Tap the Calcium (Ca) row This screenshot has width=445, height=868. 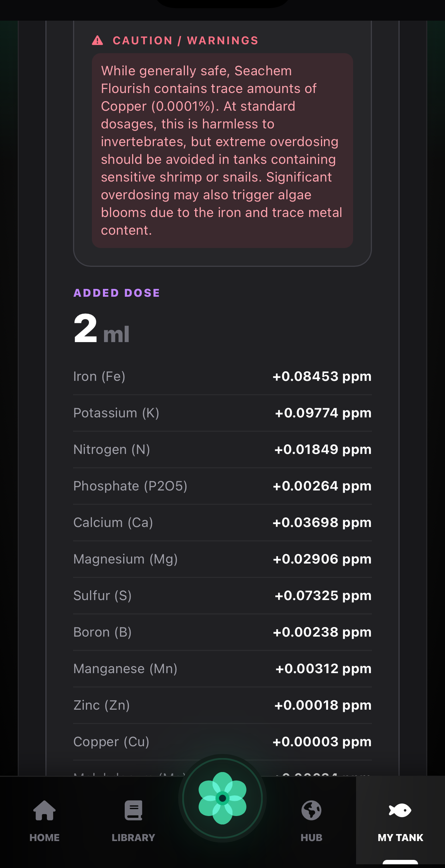coord(222,523)
